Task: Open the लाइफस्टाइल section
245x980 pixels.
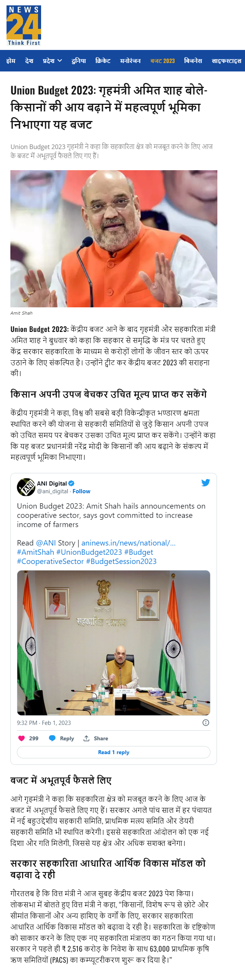Action: (226, 61)
